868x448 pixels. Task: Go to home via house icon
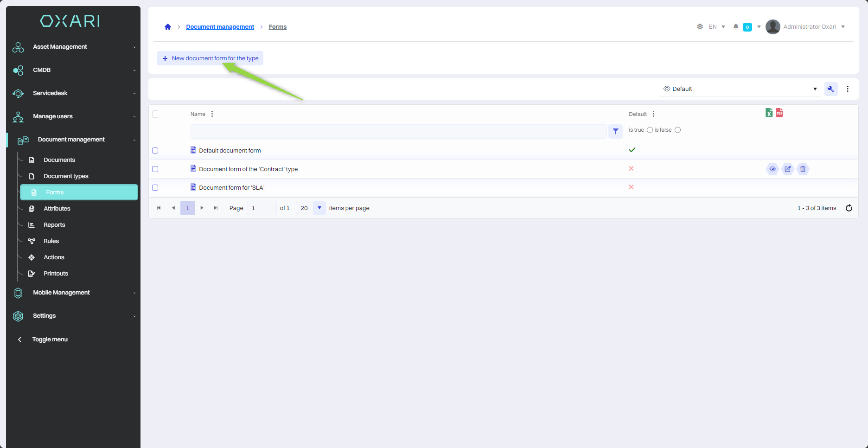point(168,27)
